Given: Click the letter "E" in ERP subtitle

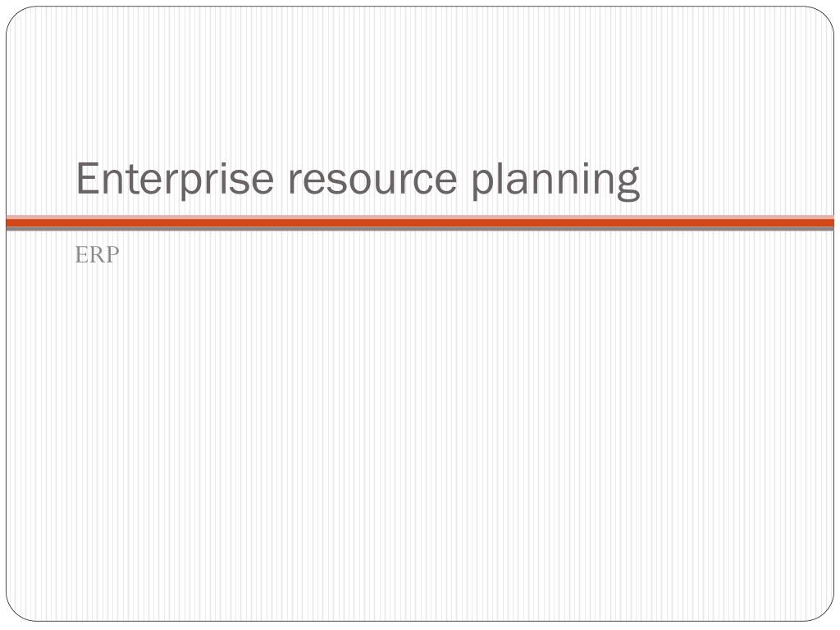Looking at the screenshot, I should [x=81, y=255].
